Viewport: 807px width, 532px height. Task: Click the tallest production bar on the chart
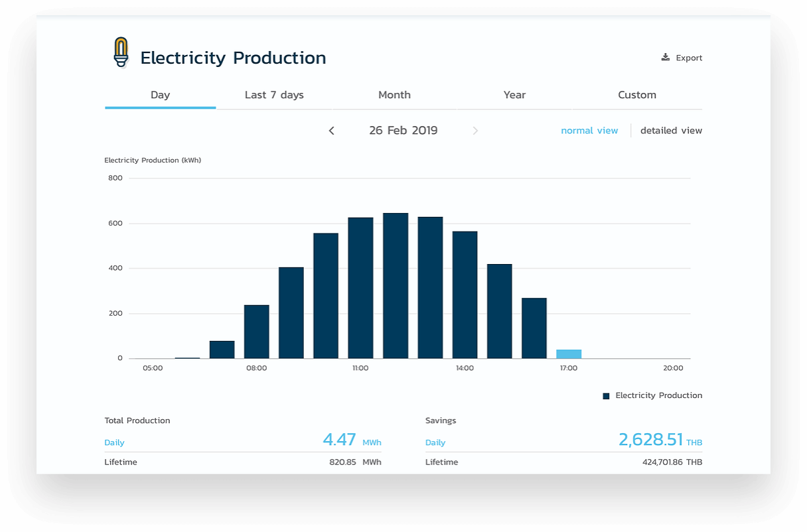395,285
